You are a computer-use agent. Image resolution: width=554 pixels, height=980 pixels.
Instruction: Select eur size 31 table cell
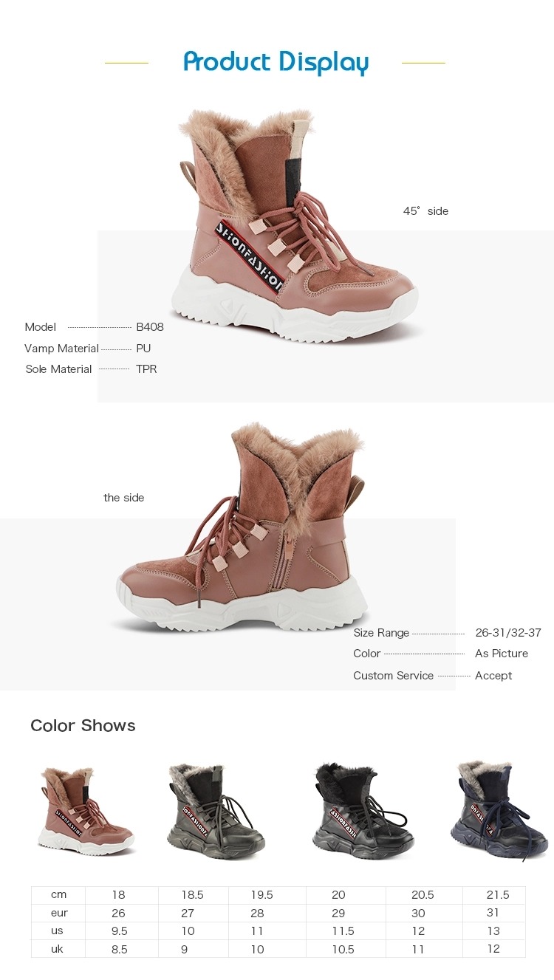(x=494, y=913)
